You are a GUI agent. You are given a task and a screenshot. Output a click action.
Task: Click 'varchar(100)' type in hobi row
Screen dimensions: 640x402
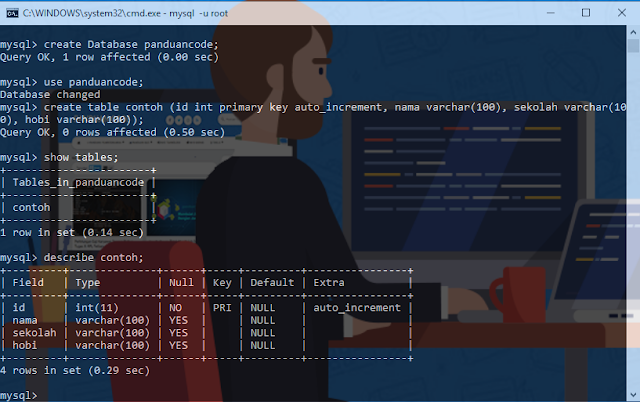[112, 345]
